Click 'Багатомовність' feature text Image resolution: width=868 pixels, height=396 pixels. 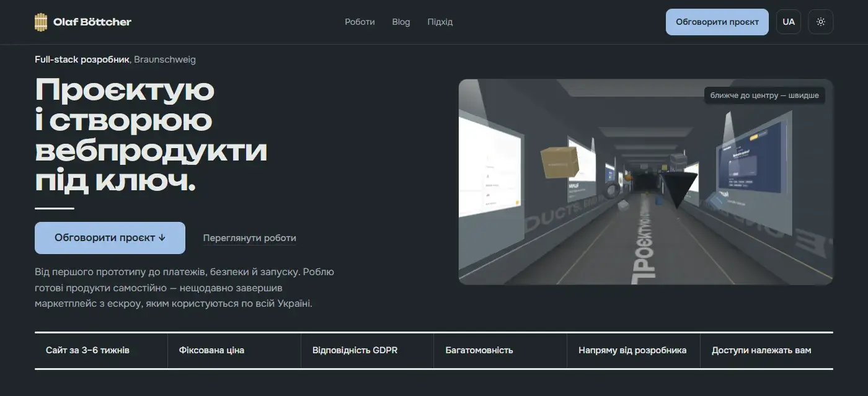[479, 350]
